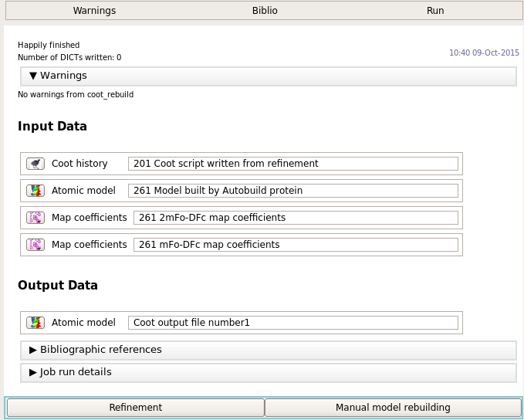The image size is (524, 420).
Task: Click the output Atomic model icon
Action: 35,323
